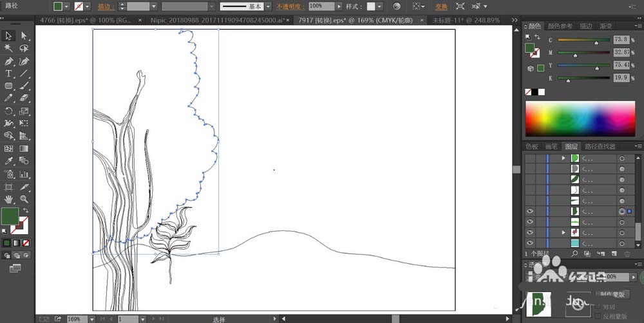Open the 样式 graphic style dropdown

point(379,6)
